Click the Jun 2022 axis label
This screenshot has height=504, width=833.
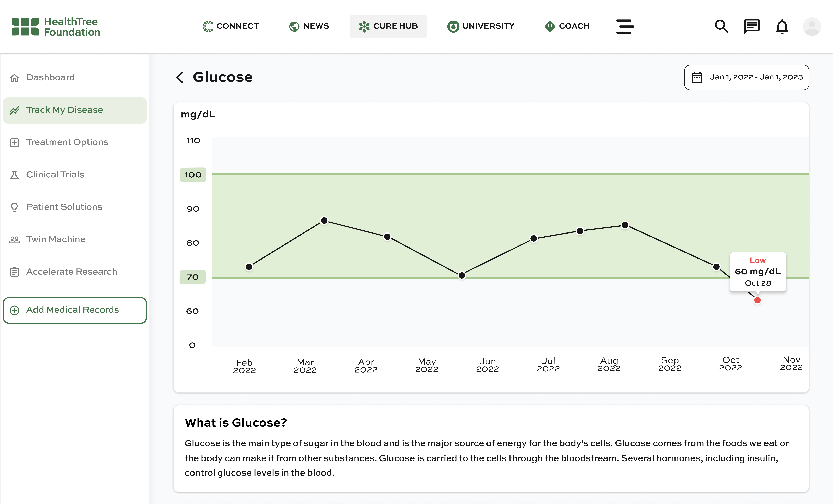[x=487, y=365]
